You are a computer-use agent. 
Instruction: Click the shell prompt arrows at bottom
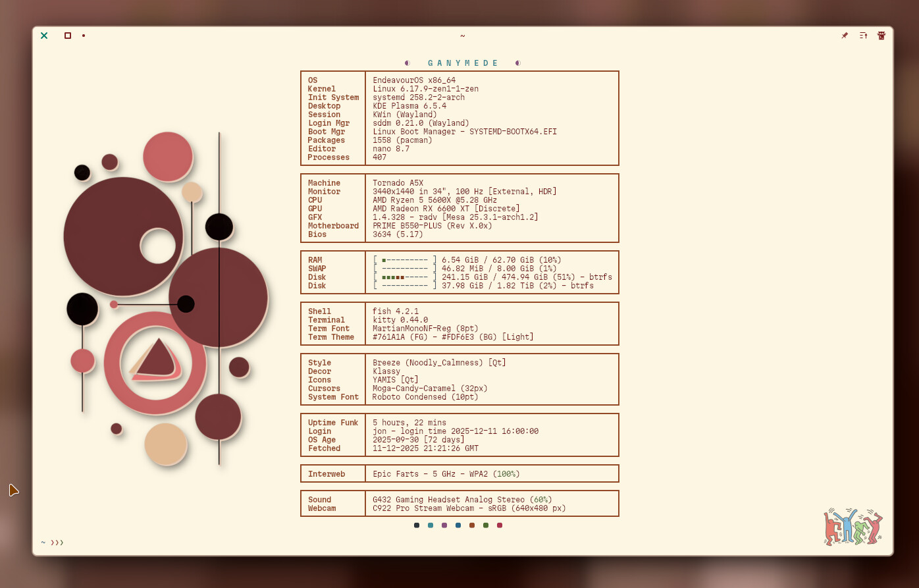point(57,543)
